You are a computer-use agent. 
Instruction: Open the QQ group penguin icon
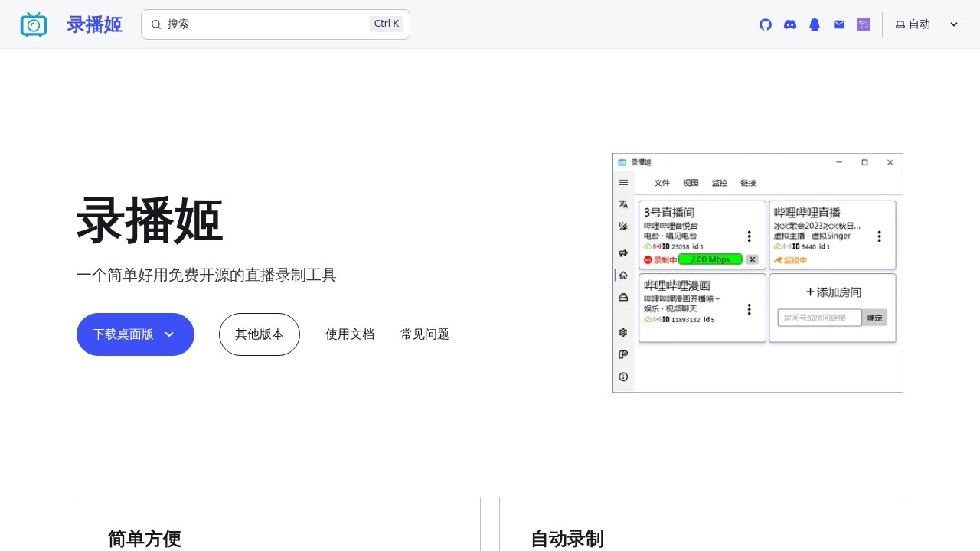[x=814, y=24]
